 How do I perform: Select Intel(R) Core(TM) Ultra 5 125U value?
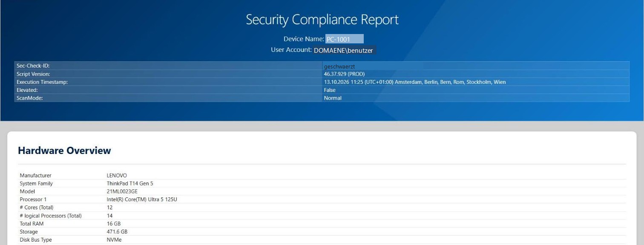click(142, 199)
